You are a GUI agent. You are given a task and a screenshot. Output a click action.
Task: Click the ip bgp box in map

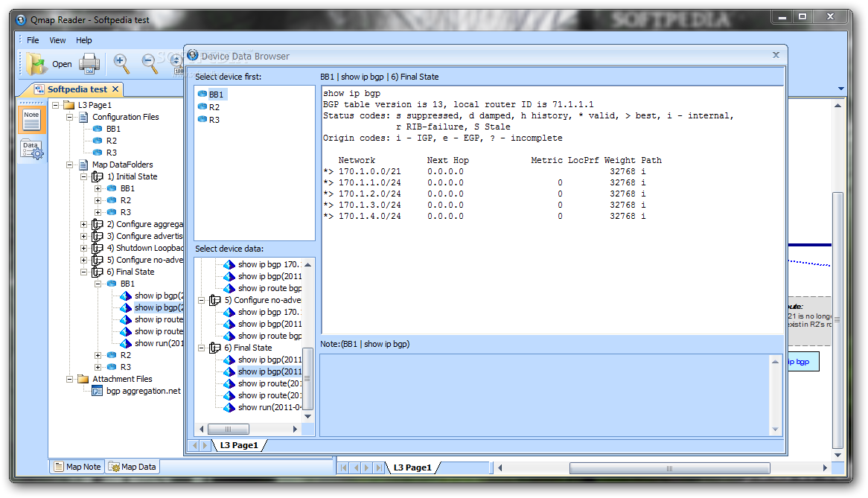tap(802, 362)
